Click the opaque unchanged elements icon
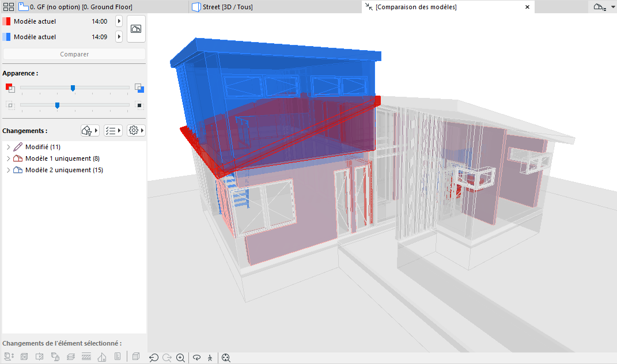The width and height of the screenshot is (617, 364). [139, 105]
